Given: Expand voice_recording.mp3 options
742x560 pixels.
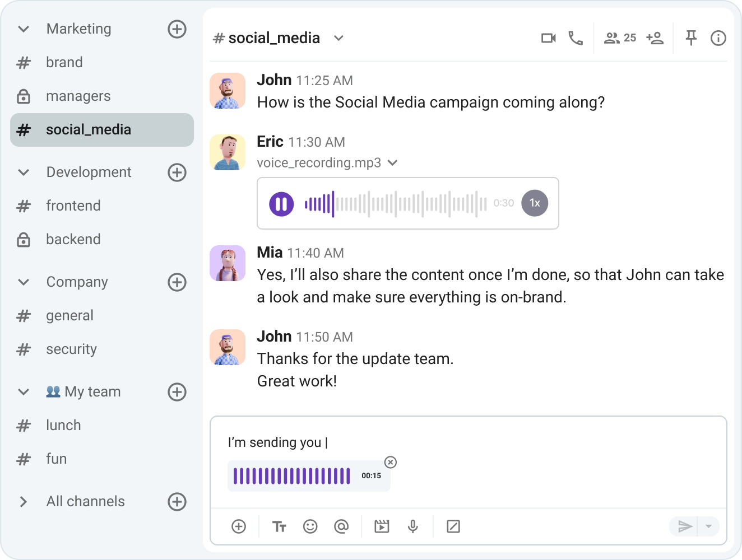Looking at the screenshot, I should coord(392,162).
